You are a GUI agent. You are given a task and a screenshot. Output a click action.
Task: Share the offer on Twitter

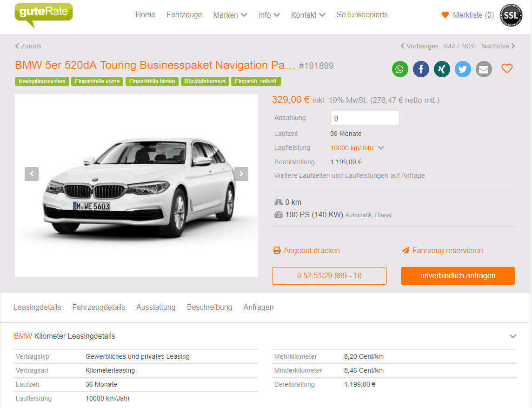(463, 69)
